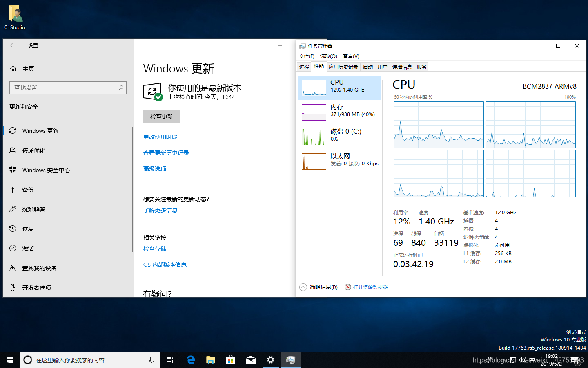Open the 01Studio desktop folder icon

pos(15,17)
